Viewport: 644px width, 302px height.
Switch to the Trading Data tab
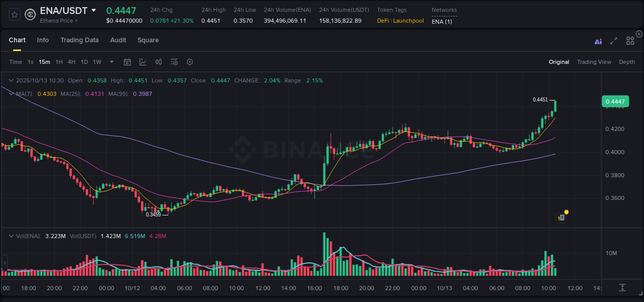click(79, 40)
